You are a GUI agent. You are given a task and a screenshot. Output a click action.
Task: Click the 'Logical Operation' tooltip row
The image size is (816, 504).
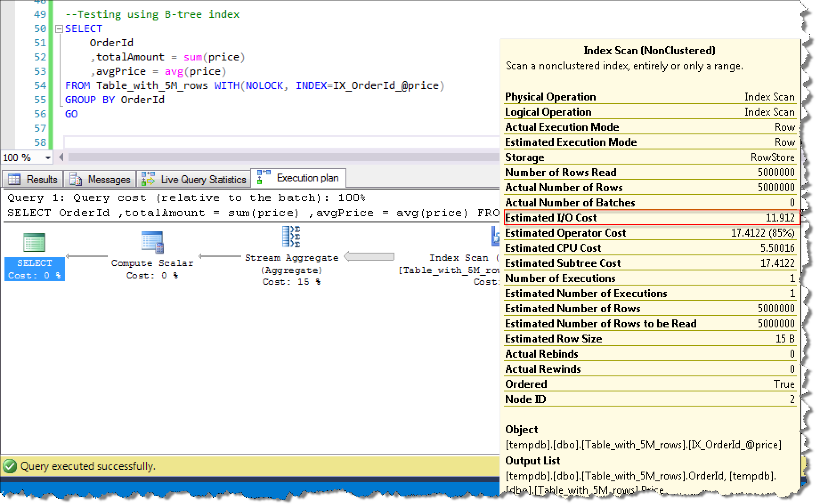(x=650, y=112)
